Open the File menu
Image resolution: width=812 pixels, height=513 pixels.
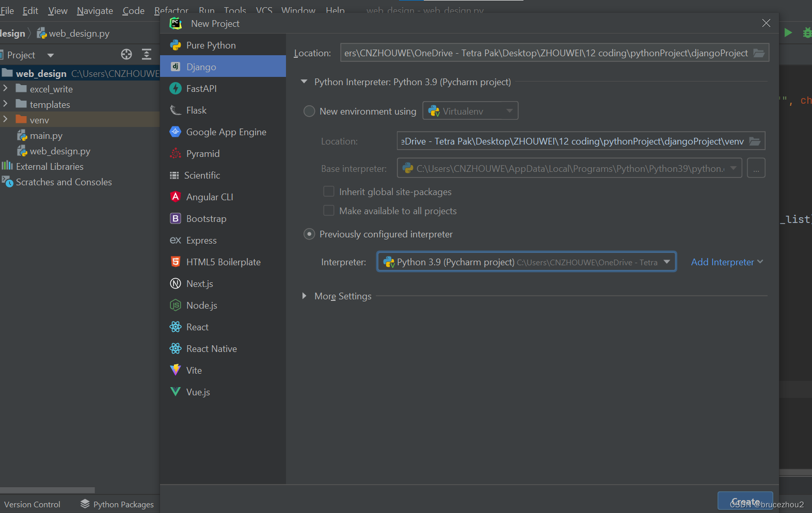click(x=7, y=11)
